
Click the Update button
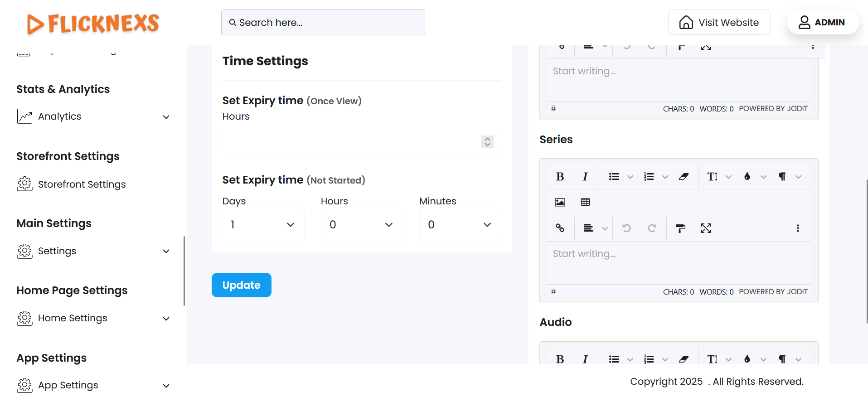pyautogui.click(x=241, y=285)
